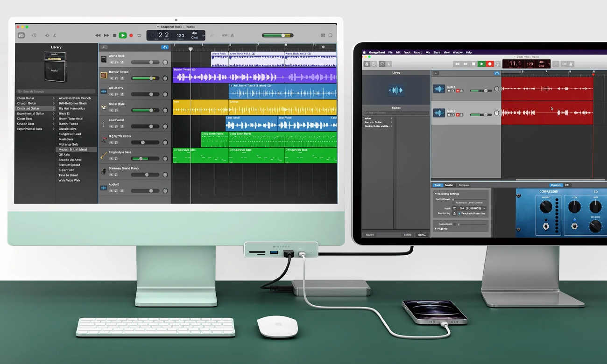Enable cycle loop playback in the transport

[x=139, y=35]
